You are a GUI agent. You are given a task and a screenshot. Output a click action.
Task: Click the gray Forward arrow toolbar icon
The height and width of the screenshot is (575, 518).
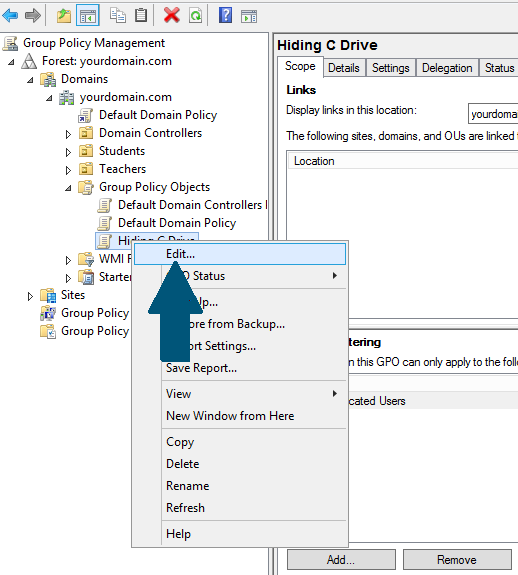tap(33, 15)
